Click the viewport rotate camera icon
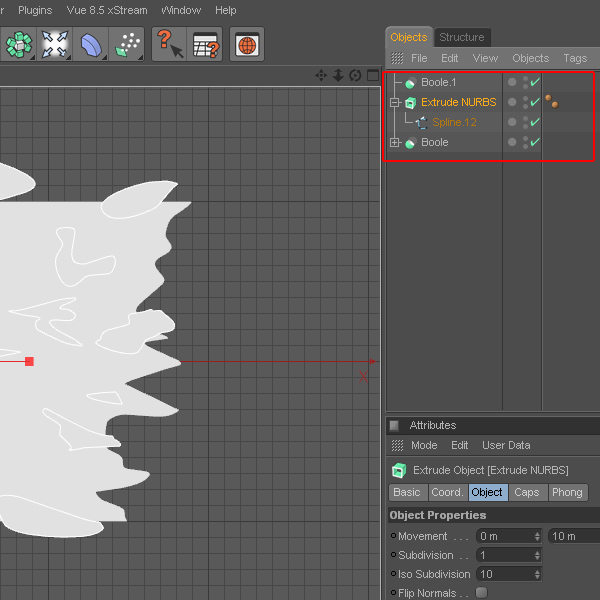Viewport: 600px width, 600px height. point(355,75)
